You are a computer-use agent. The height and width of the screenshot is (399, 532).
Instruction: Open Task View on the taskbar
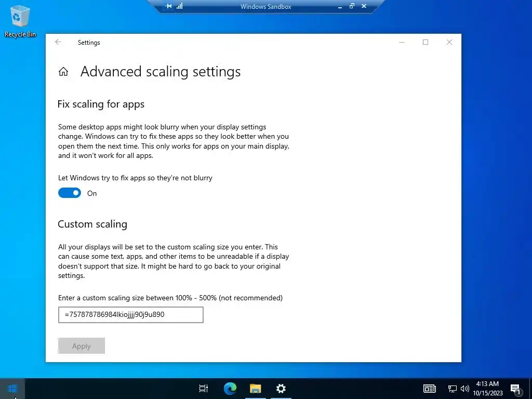(204, 389)
